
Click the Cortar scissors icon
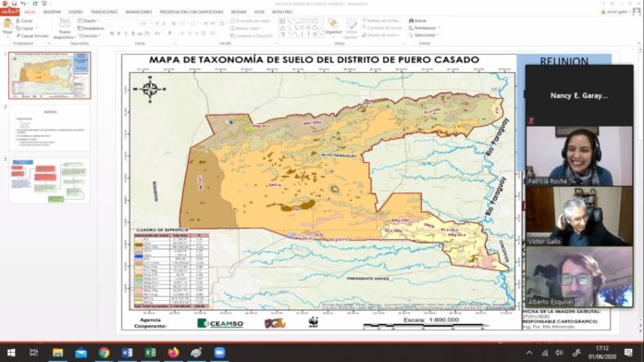click(18, 20)
